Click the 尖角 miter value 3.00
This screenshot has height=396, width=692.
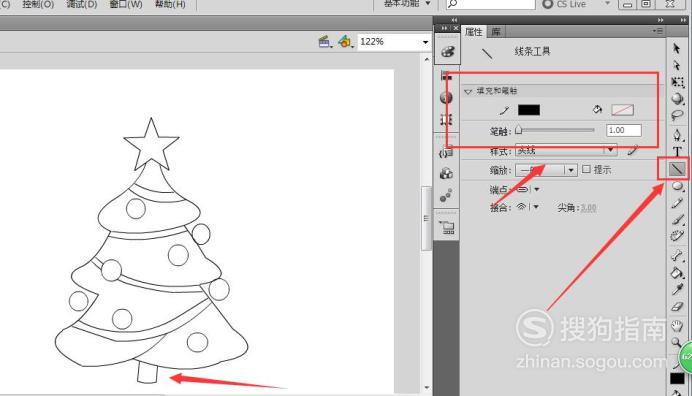coord(588,207)
